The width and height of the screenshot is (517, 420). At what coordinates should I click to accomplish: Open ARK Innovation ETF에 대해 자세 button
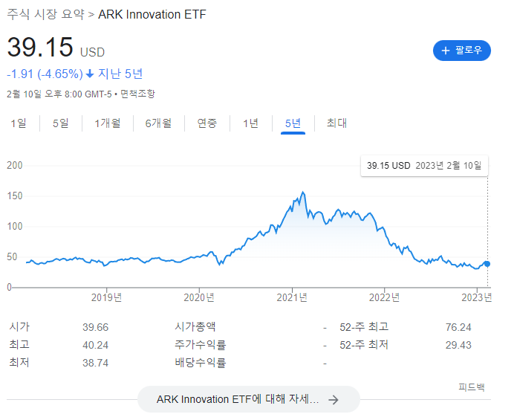(x=249, y=399)
